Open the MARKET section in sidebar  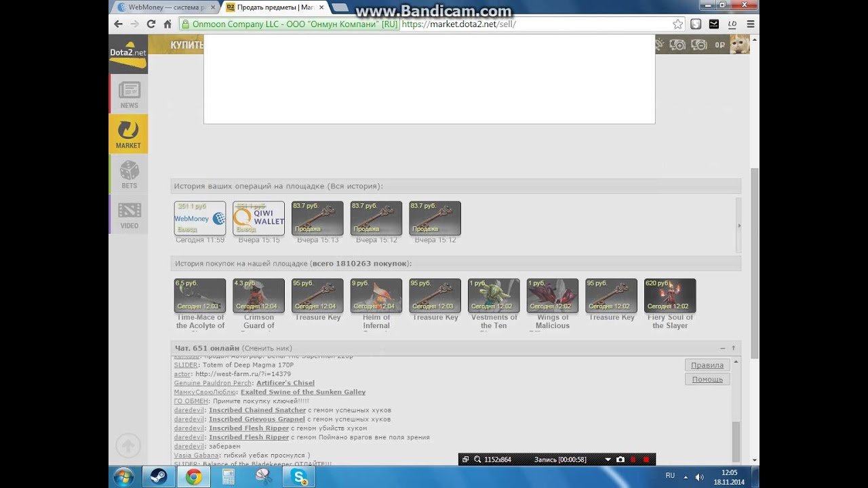point(129,134)
